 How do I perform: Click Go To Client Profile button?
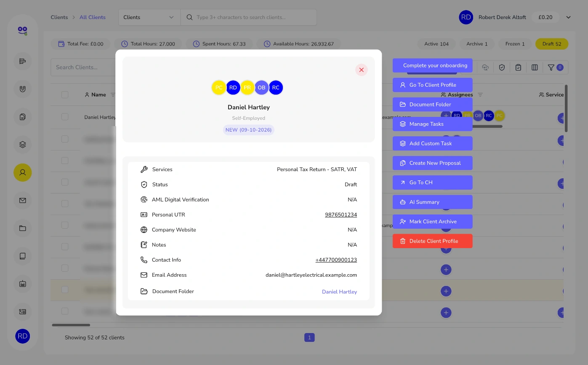pos(432,85)
